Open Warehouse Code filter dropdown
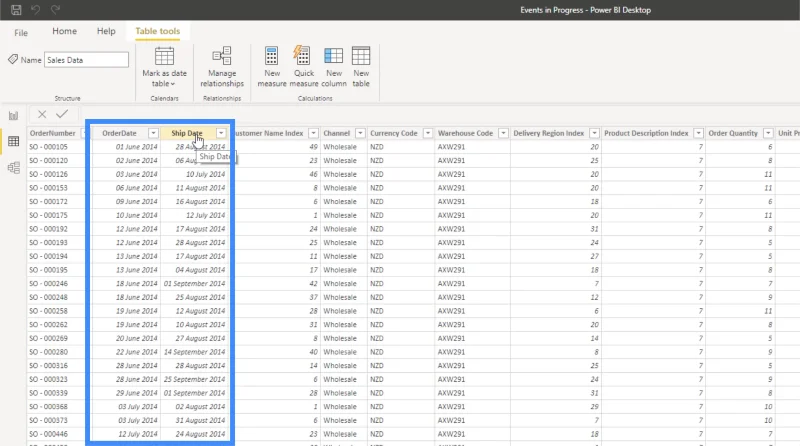The image size is (800, 446). [x=503, y=133]
